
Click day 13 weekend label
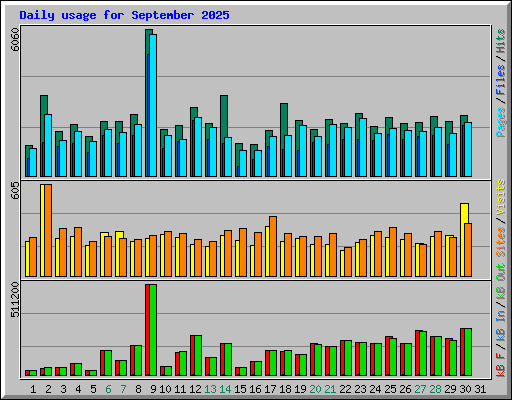click(210, 389)
